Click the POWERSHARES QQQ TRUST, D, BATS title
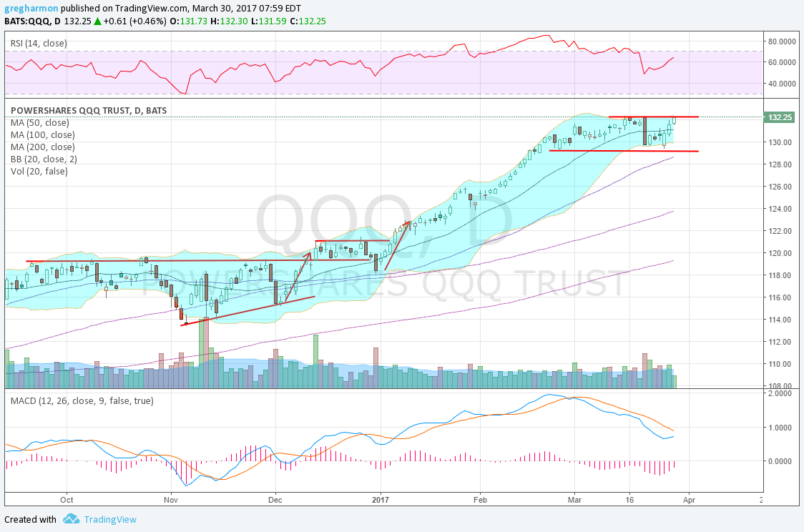Image resolution: width=804 pixels, height=532 pixels. [89, 110]
